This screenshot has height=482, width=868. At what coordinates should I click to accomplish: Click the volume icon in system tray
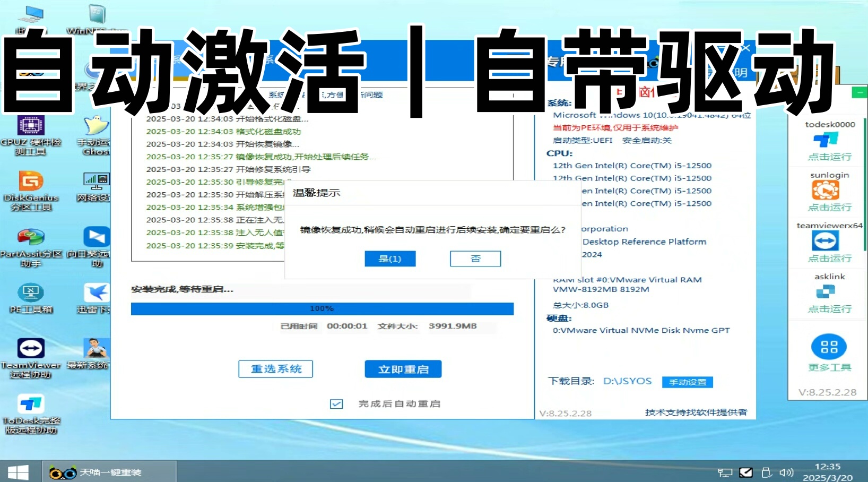[786, 472]
